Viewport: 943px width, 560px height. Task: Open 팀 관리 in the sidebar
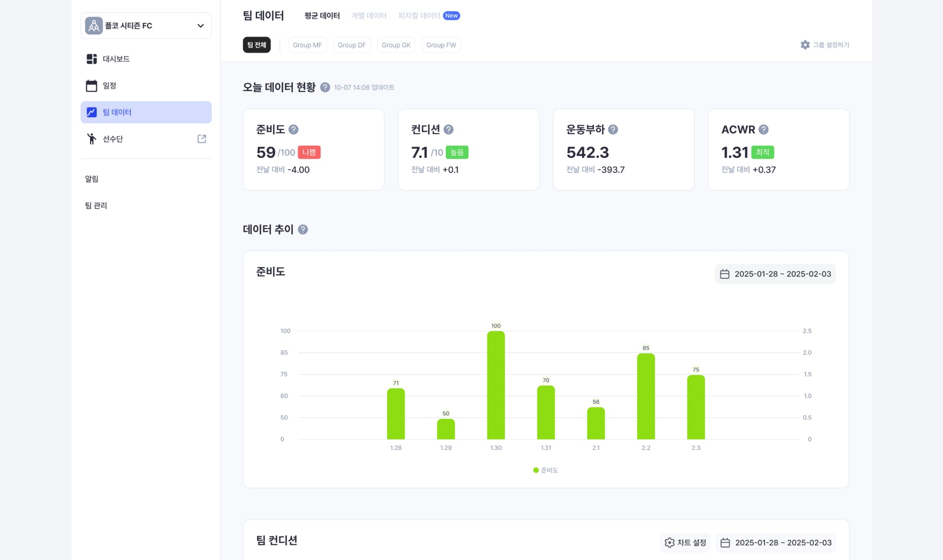click(x=96, y=206)
